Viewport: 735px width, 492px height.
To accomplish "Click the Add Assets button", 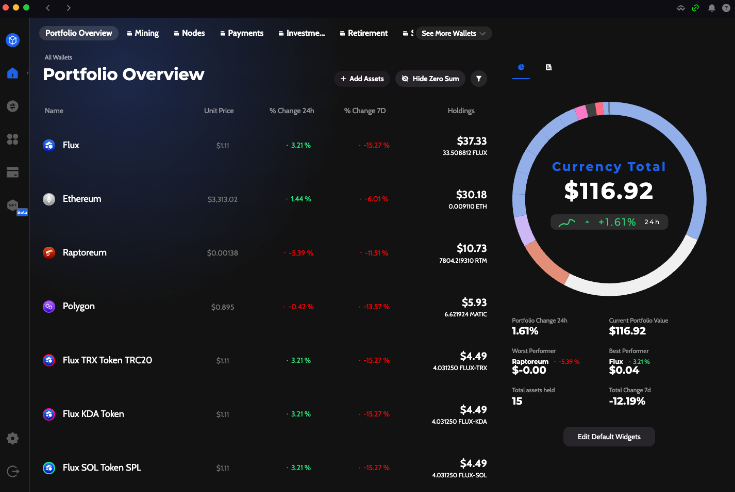I will pos(362,79).
